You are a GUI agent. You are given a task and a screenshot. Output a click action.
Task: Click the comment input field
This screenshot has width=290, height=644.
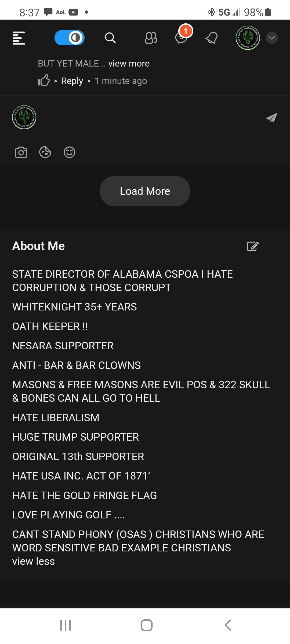pos(150,118)
